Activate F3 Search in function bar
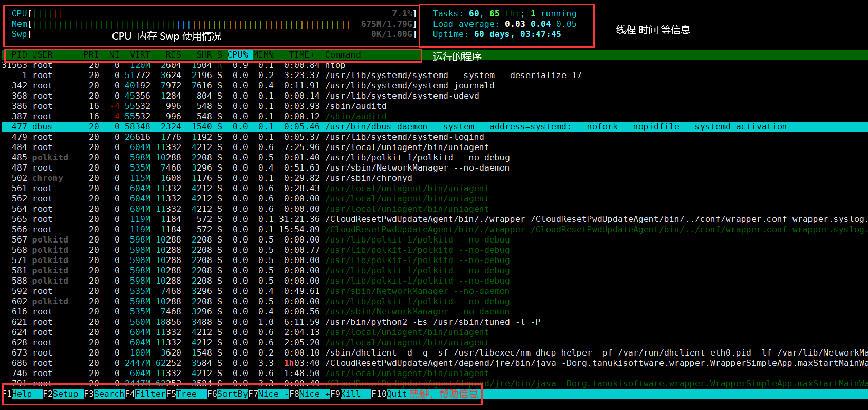 (104, 394)
